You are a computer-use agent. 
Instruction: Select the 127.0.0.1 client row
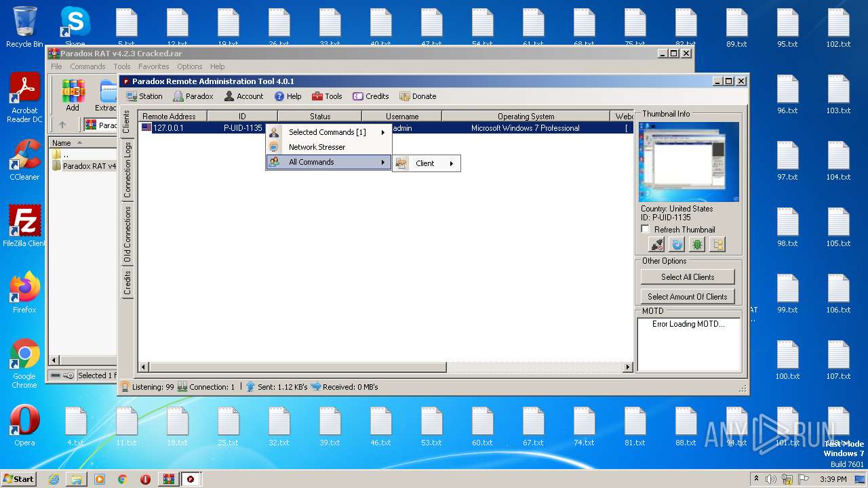(x=386, y=128)
